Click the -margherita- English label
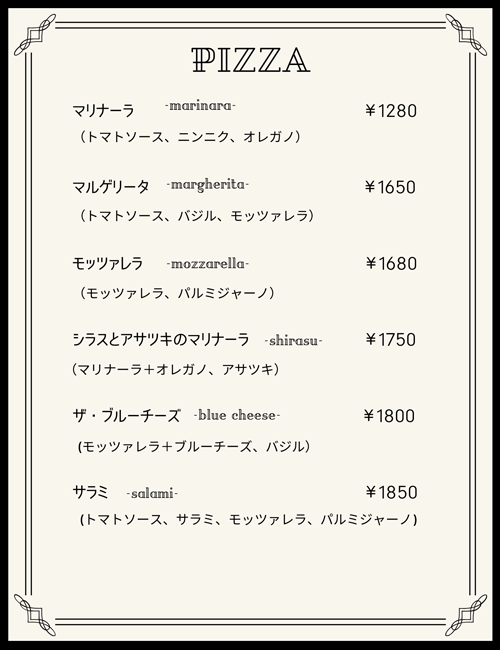 click(x=208, y=184)
